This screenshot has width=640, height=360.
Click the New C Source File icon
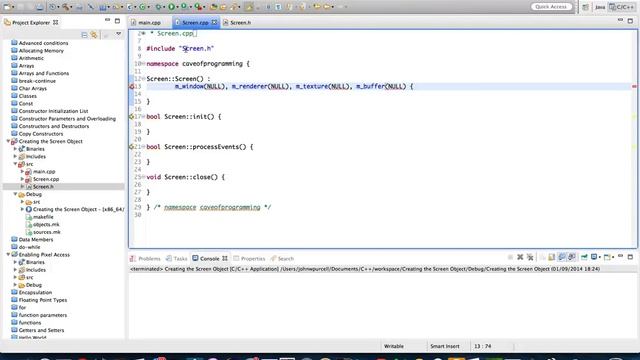click(129, 7)
